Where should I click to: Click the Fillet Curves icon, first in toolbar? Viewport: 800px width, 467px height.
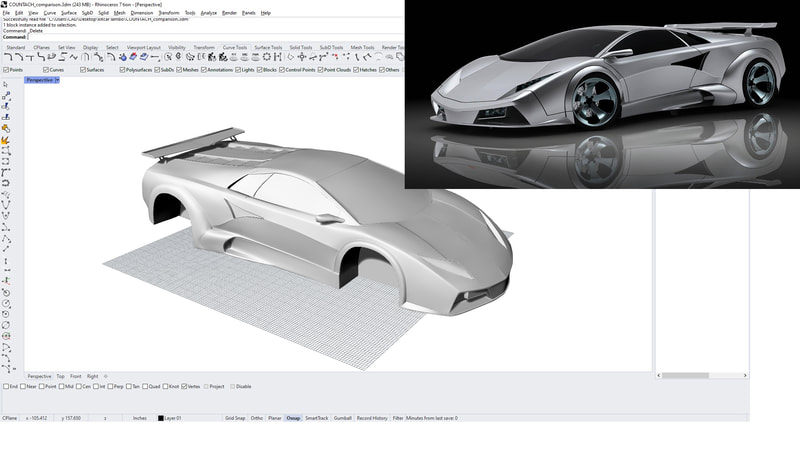(x=8, y=58)
